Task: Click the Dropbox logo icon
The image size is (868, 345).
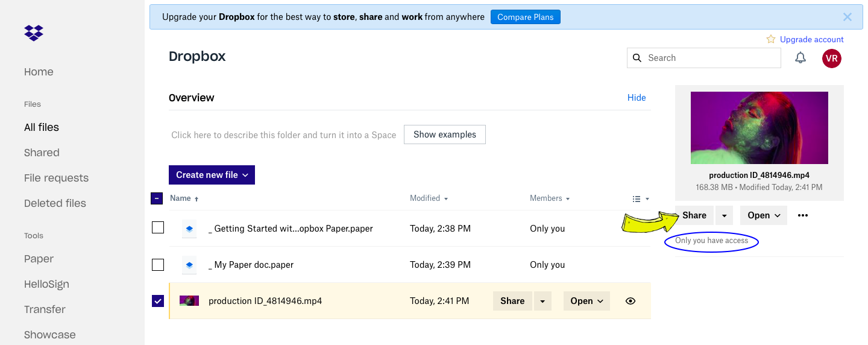Action: (x=34, y=33)
